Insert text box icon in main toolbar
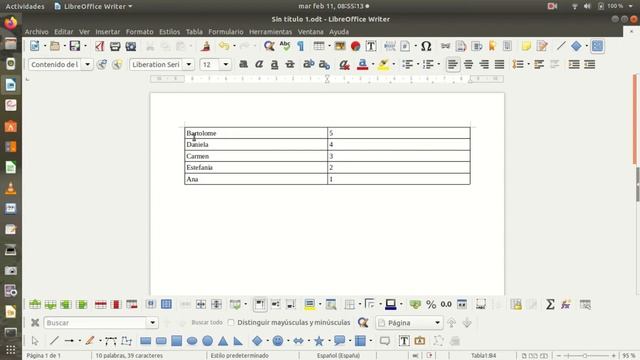The width and height of the screenshot is (640, 360). coord(371,46)
